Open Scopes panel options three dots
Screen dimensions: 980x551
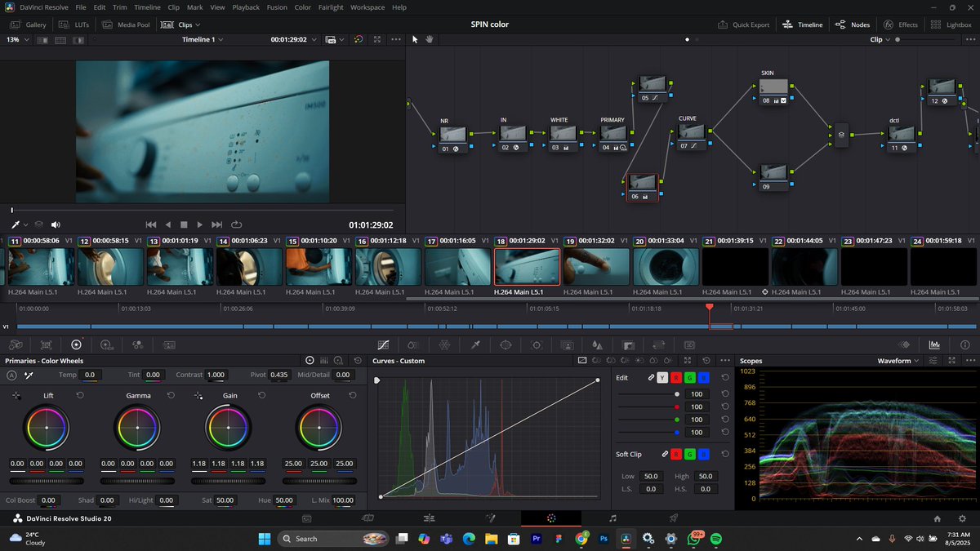(x=970, y=360)
